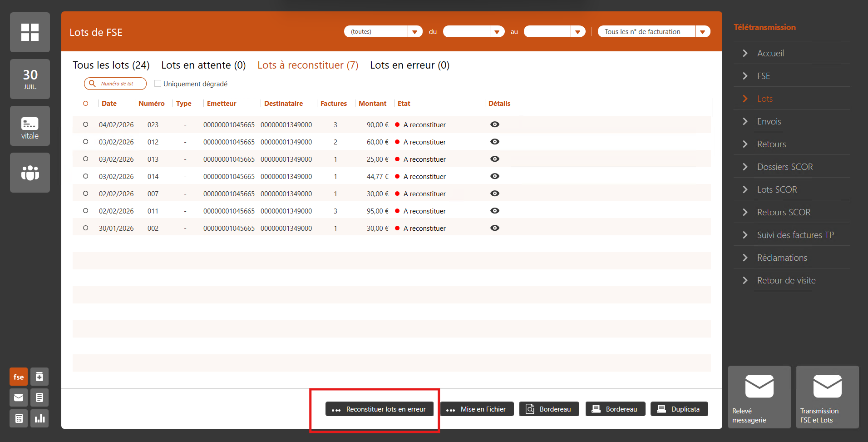Image resolution: width=868 pixels, height=442 pixels.
Task: Click the Numéro de lot search field
Action: point(115,84)
